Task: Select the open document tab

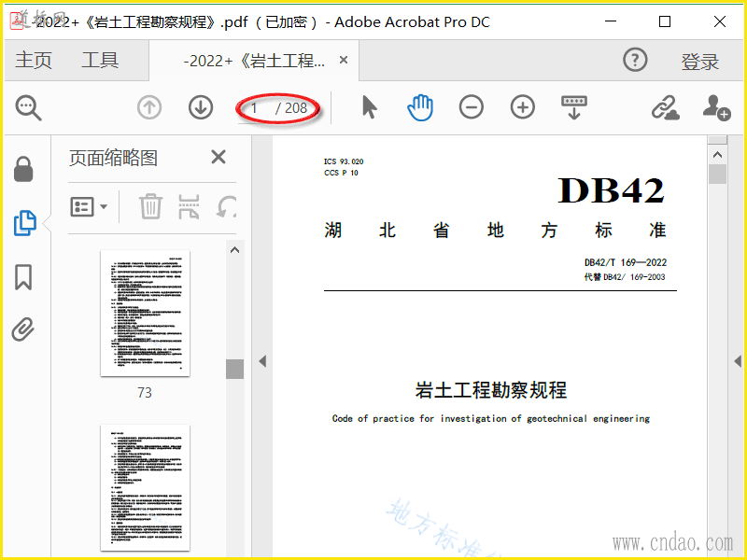Action: [x=254, y=61]
